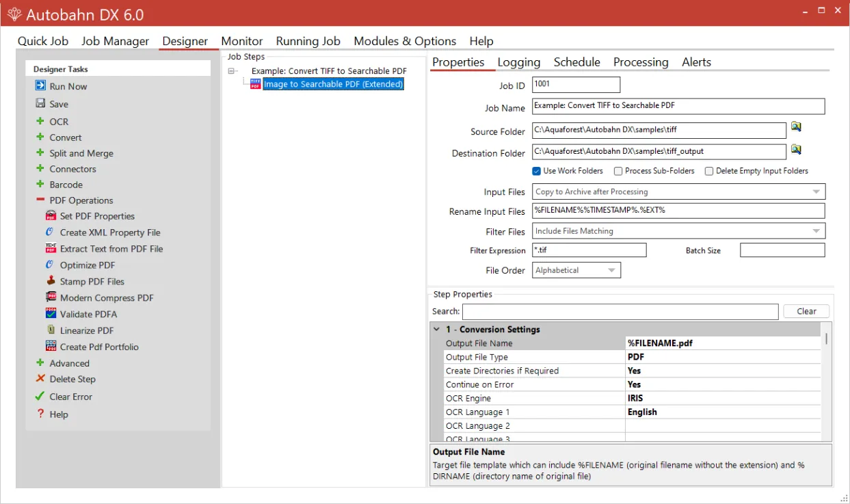Enable Process Sub-Folders

(x=617, y=171)
